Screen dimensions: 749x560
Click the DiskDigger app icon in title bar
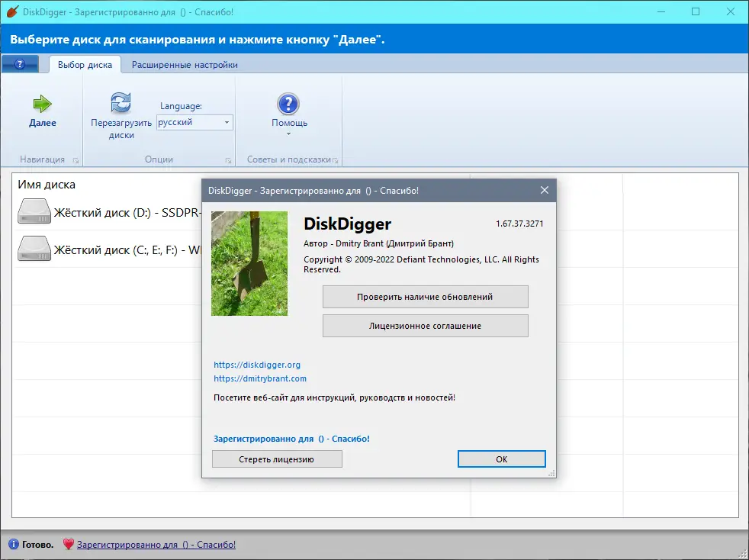tap(12, 11)
